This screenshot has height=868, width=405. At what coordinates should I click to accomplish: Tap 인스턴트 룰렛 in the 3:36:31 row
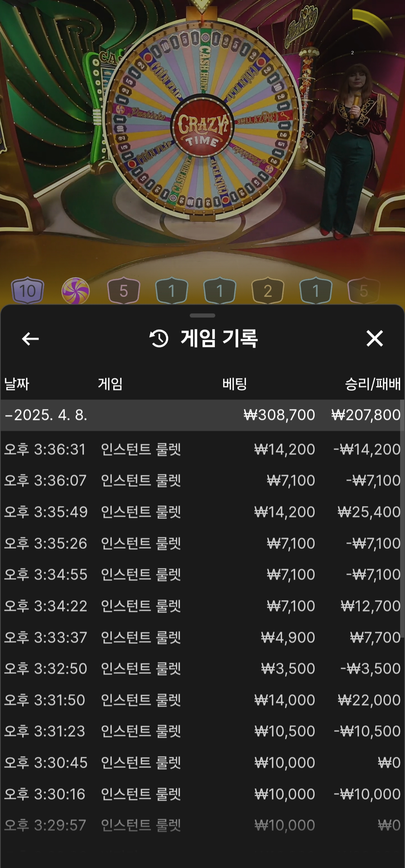pos(141,449)
